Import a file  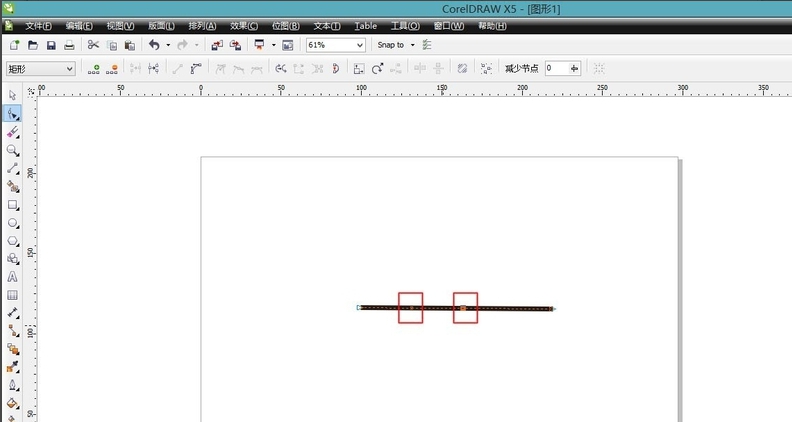point(217,45)
